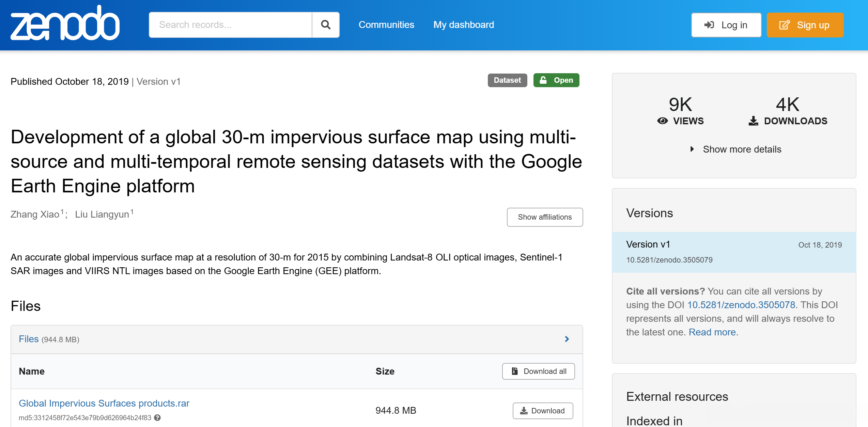Click the views eye icon
The width and height of the screenshot is (868, 427).
[x=662, y=121]
